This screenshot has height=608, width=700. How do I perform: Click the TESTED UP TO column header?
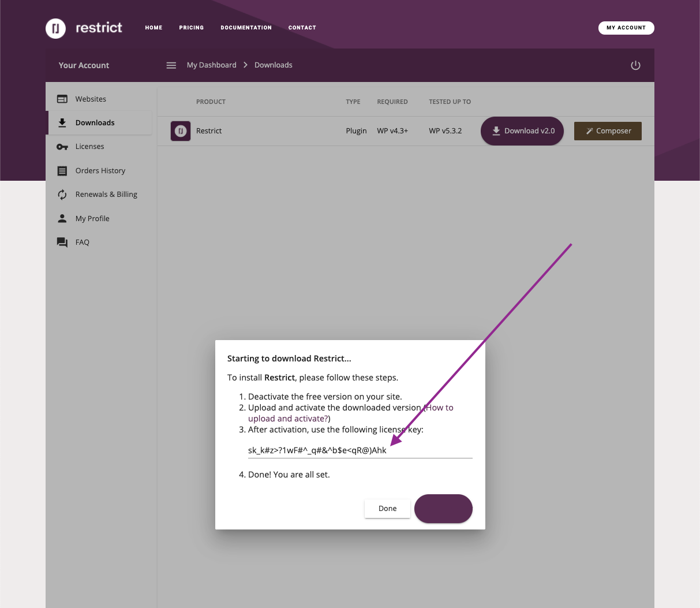450,102
